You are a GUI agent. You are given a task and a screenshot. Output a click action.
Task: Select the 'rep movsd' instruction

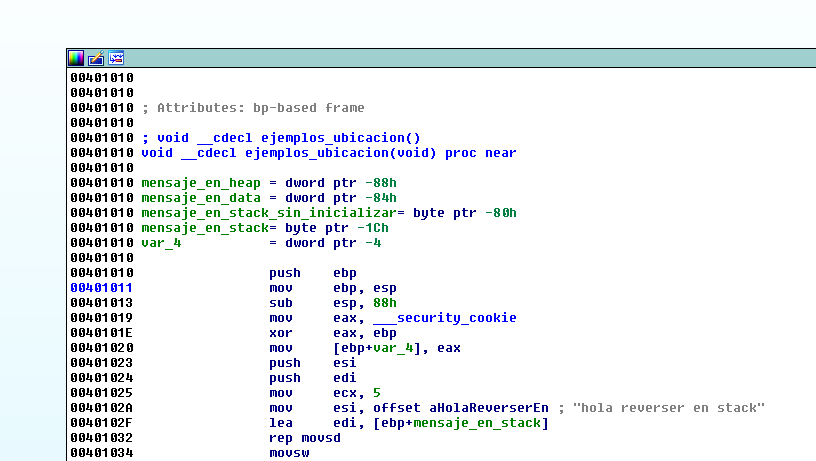point(300,438)
